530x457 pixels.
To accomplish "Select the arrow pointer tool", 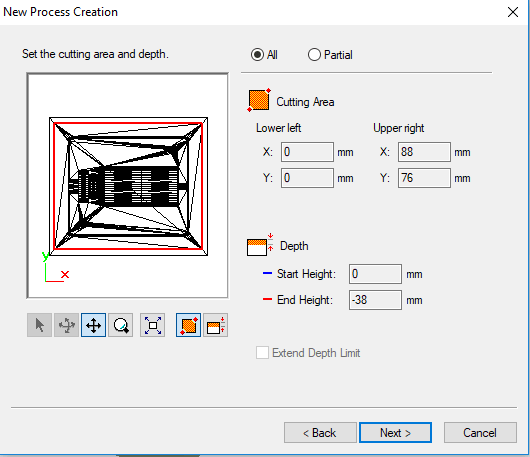I will [40, 325].
